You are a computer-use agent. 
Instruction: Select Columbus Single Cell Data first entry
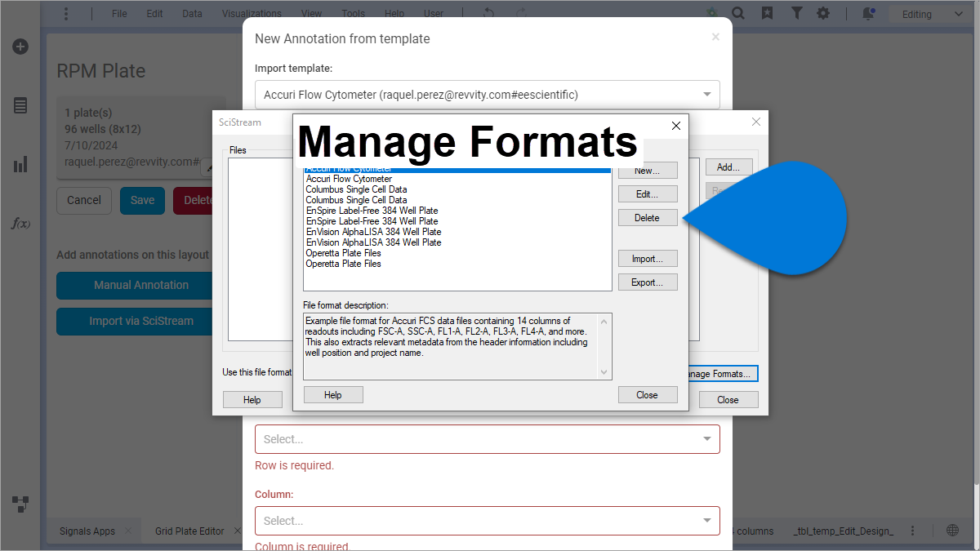click(356, 189)
